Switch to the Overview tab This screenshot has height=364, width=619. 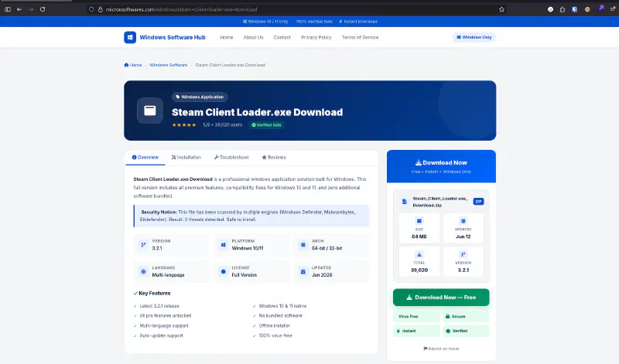coord(145,157)
